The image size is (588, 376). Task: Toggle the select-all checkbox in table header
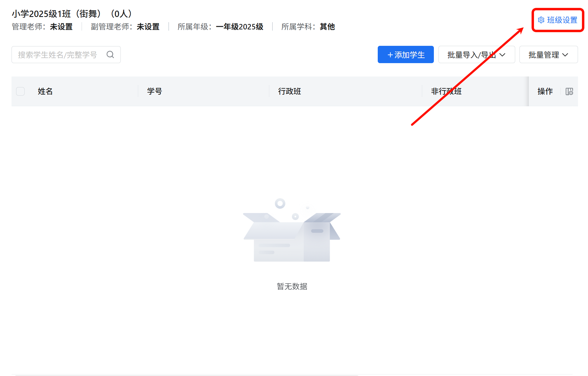(x=20, y=91)
